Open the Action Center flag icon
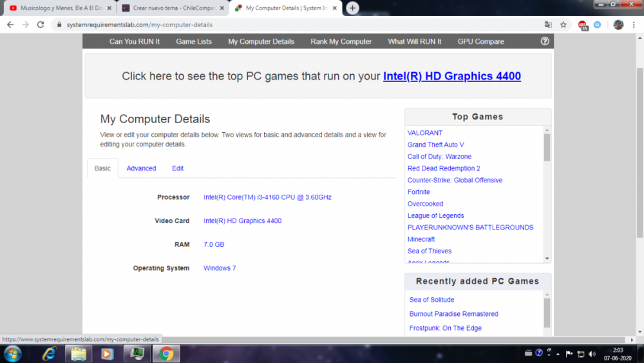The height and width of the screenshot is (363, 644). (569, 353)
